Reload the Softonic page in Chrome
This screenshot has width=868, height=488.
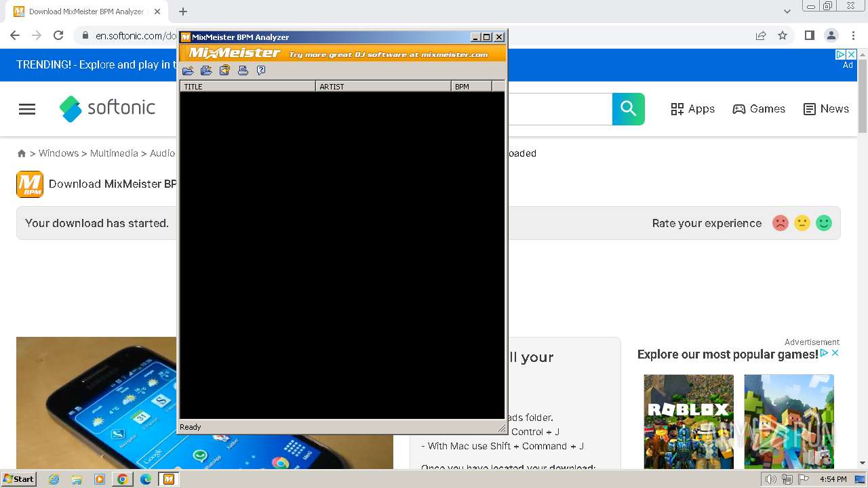point(58,35)
